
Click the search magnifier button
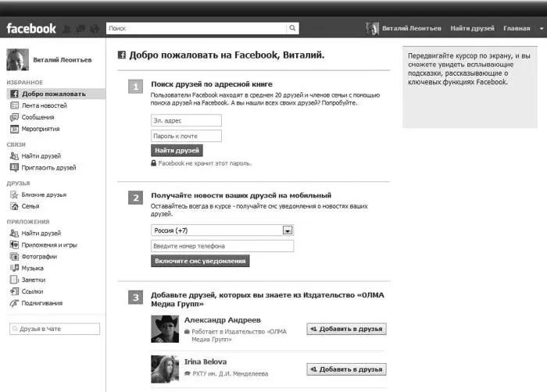[x=292, y=28]
